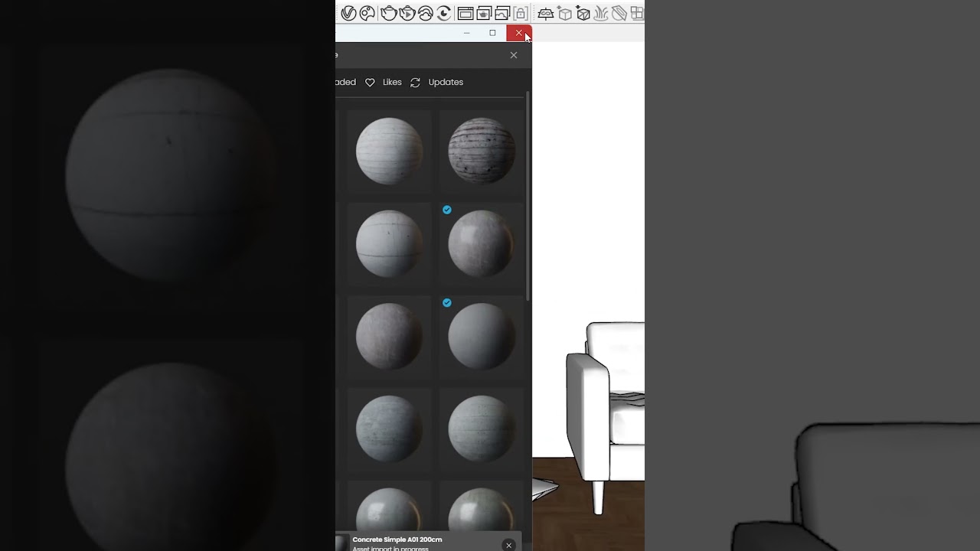Switch to the Likes tab
Screen dimensions: 980x551
pyautogui.click(x=392, y=82)
